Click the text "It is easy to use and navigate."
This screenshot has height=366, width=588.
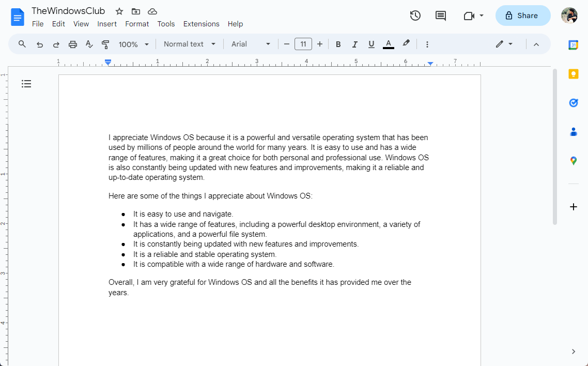coord(183,214)
